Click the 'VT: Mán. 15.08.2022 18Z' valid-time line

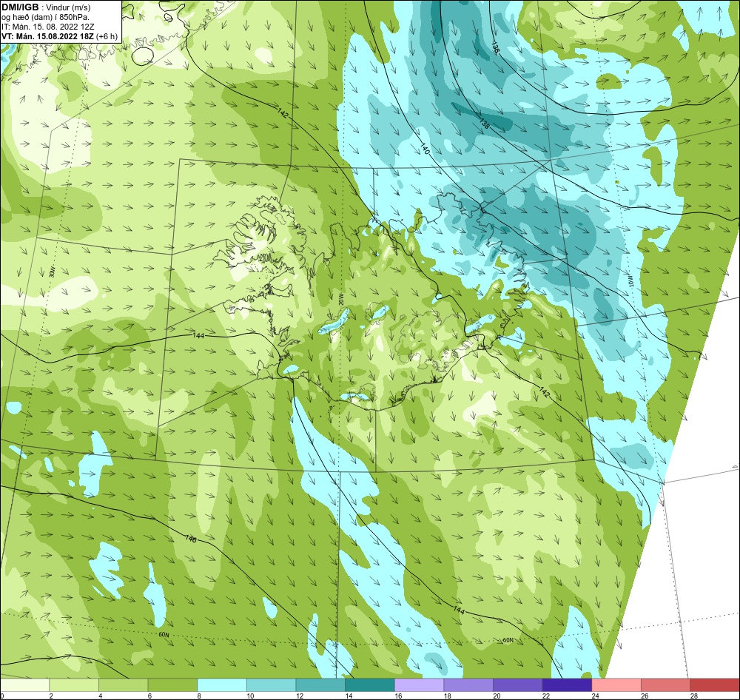tap(47, 36)
